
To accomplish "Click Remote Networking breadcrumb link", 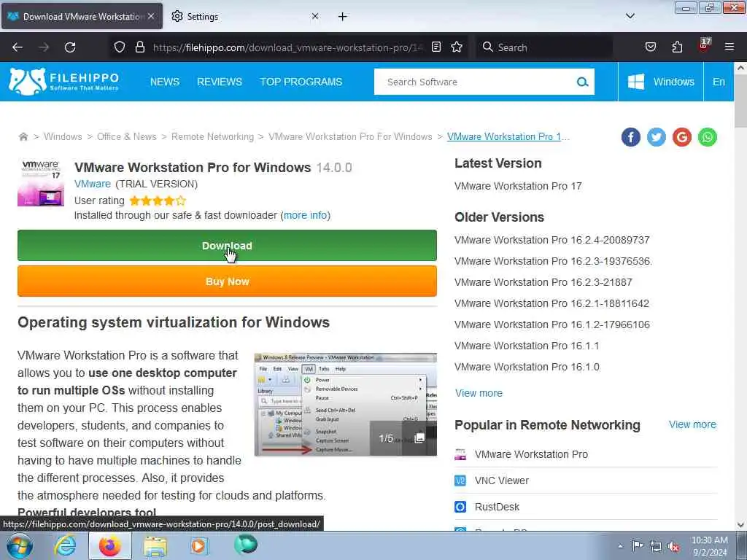I will 212,136.
